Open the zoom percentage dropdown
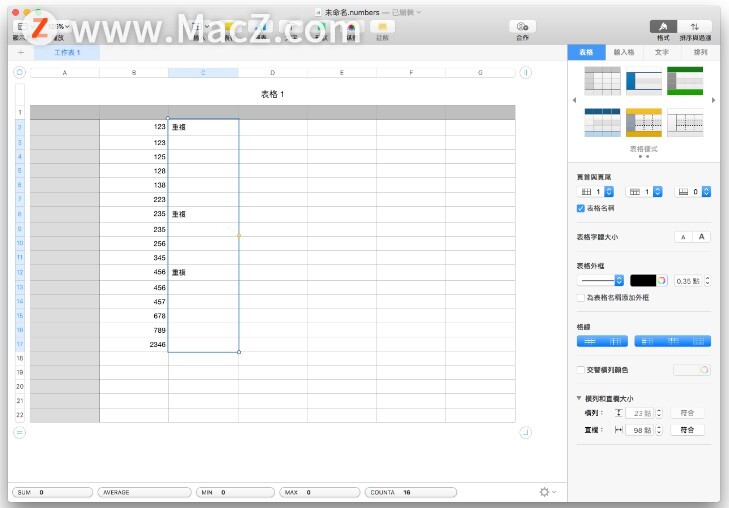 coord(60,26)
